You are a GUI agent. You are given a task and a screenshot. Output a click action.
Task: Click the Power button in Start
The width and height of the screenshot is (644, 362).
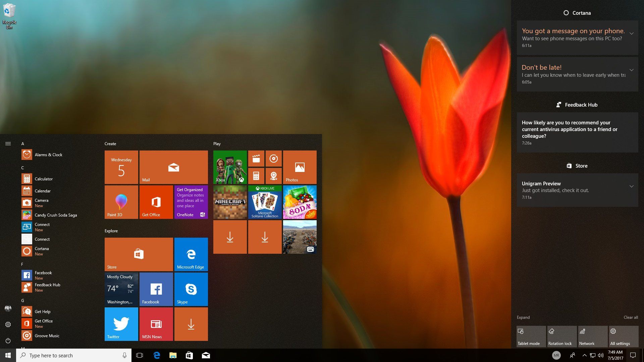pos(8,341)
